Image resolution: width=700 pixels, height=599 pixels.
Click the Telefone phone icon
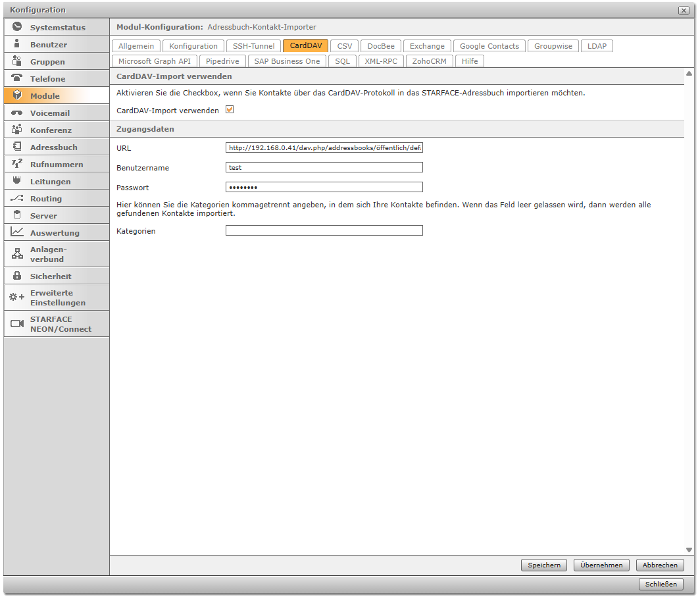click(x=17, y=78)
